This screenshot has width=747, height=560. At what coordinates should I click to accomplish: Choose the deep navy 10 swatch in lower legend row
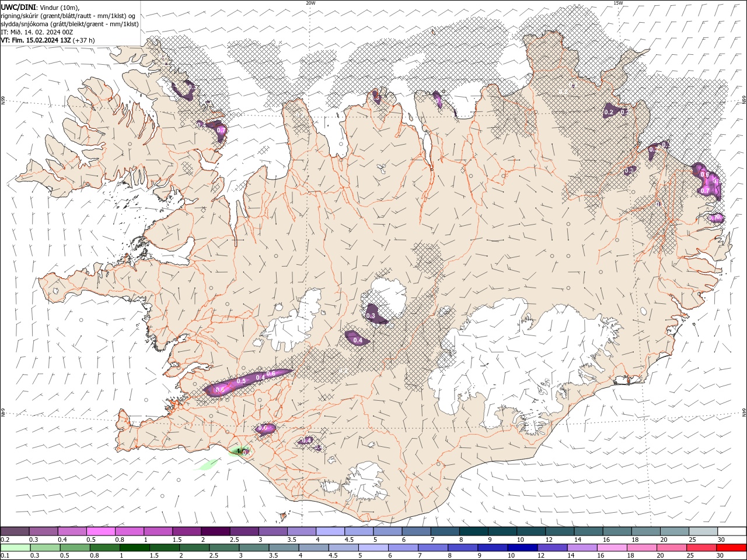coord(523,548)
